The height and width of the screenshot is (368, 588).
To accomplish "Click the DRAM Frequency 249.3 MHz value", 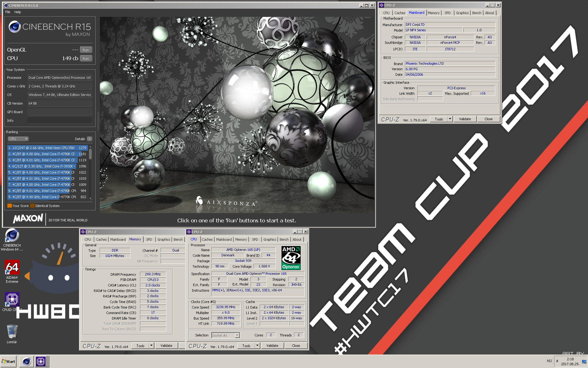I will (153, 274).
